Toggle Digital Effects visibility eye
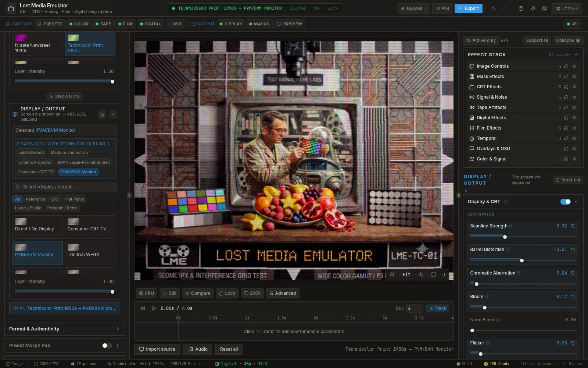588x368 pixels. [574, 118]
